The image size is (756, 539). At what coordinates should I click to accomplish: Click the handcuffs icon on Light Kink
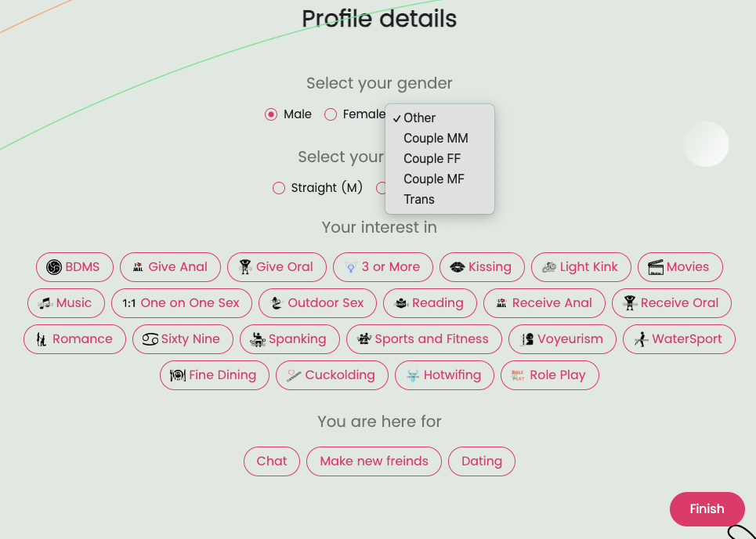click(x=549, y=267)
